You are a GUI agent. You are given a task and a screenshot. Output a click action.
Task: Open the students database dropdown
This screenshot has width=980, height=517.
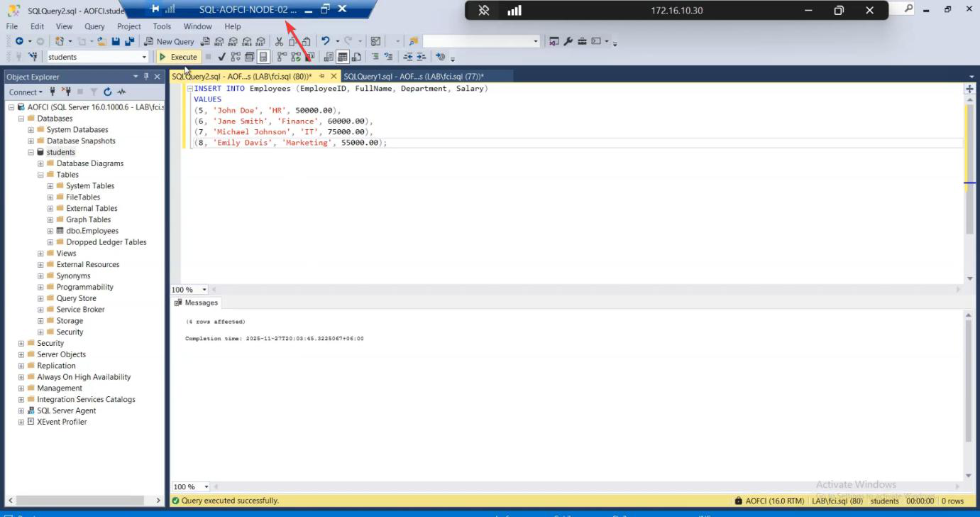pos(144,57)
